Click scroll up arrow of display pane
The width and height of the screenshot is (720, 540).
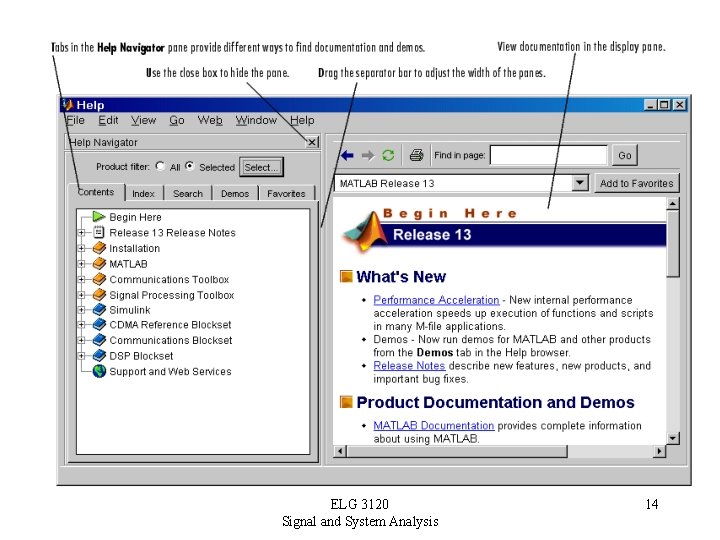(x=673, y=204)
